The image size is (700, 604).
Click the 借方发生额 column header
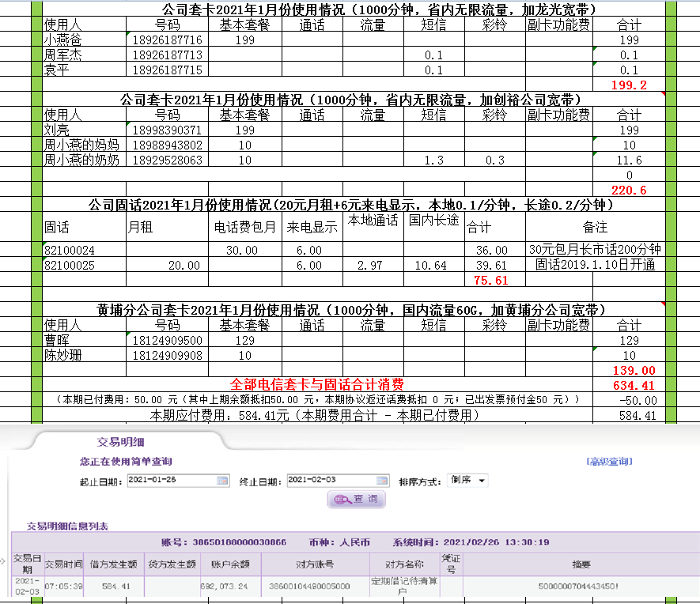click(x=115, y=564)
